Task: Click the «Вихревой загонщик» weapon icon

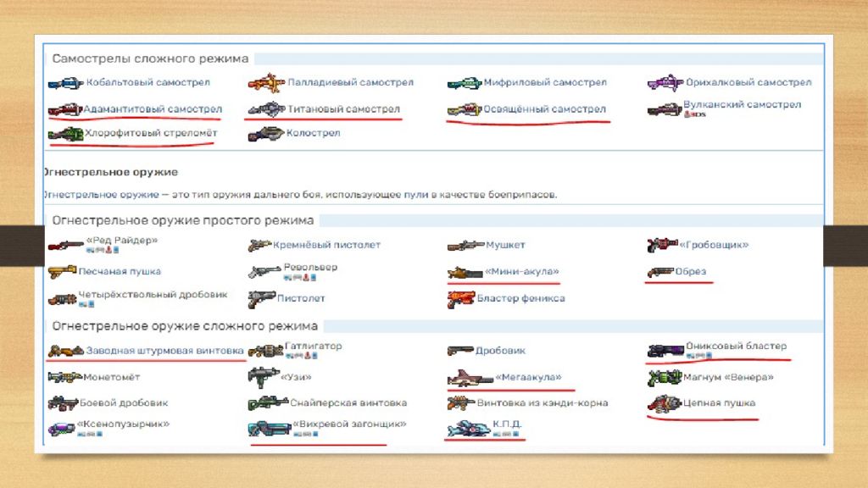Action: point(269,429)
